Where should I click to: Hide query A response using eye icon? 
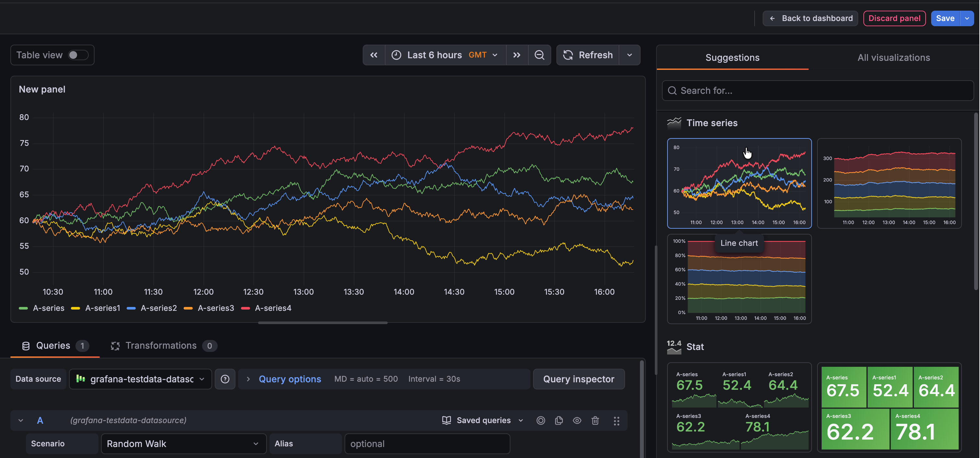(x=577, y=420)
